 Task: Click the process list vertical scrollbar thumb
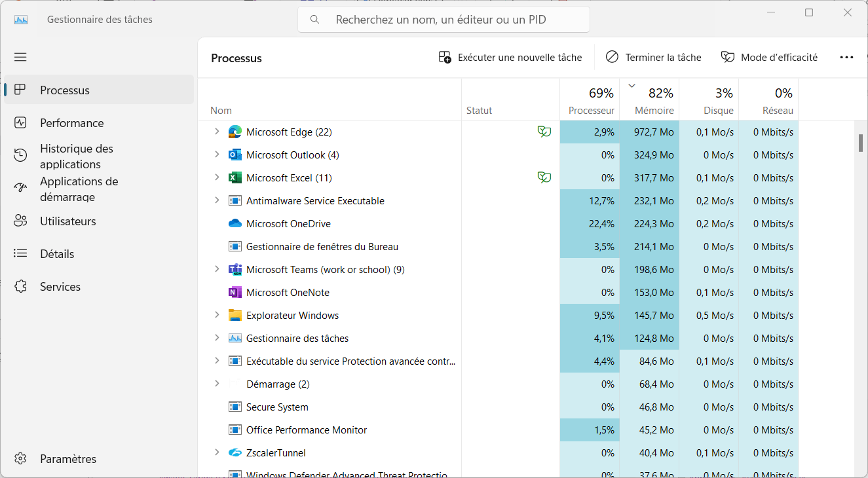(861, 143)
